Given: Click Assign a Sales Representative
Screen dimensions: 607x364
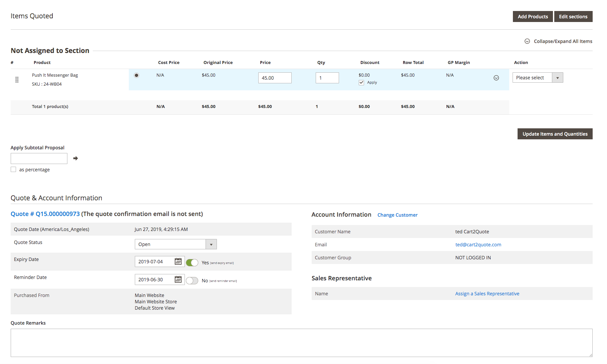Looking at the screenshot, I should pyautogui.click(x=487, y=293).
